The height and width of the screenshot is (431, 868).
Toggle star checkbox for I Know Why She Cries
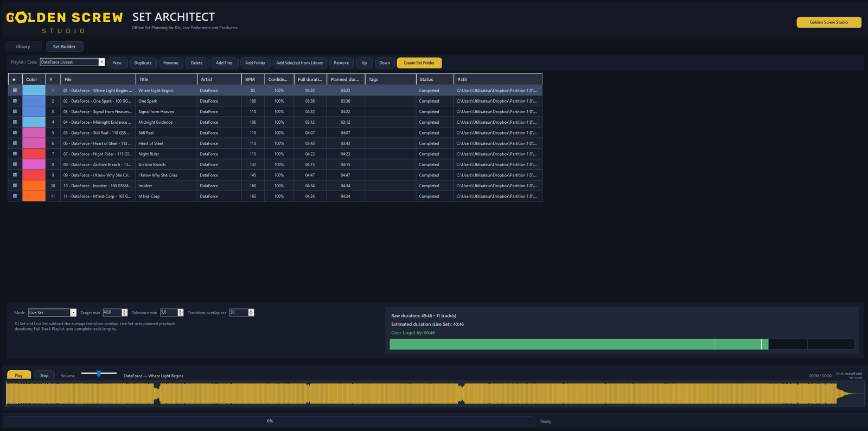15,175
